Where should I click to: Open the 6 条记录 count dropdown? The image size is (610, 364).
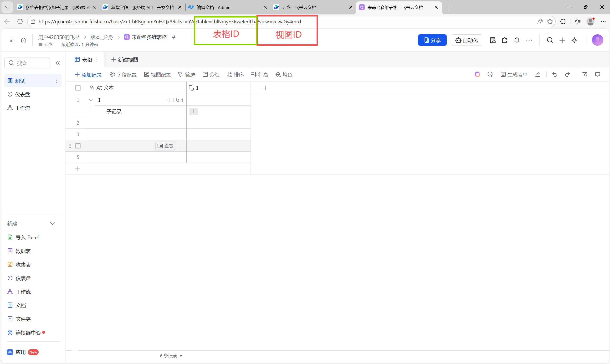point(171,356)
